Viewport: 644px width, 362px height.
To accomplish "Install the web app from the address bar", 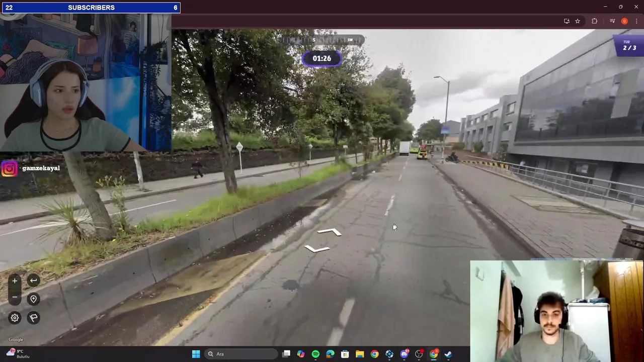I will (567, 21).
